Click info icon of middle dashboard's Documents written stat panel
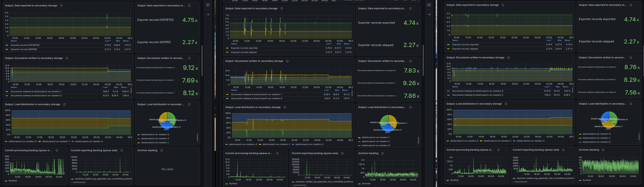This screenshot has width=644, height=187. 410,61
